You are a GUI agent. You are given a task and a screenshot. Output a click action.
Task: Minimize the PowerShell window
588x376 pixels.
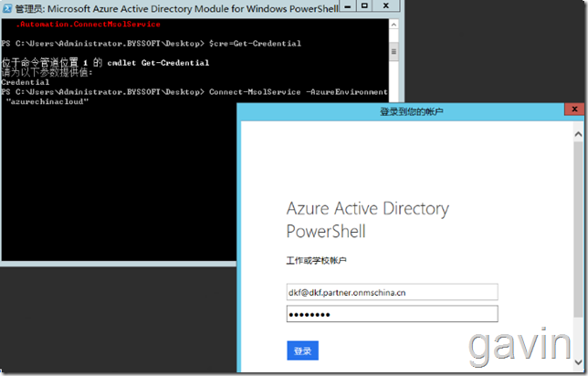(x=348, y=6)
